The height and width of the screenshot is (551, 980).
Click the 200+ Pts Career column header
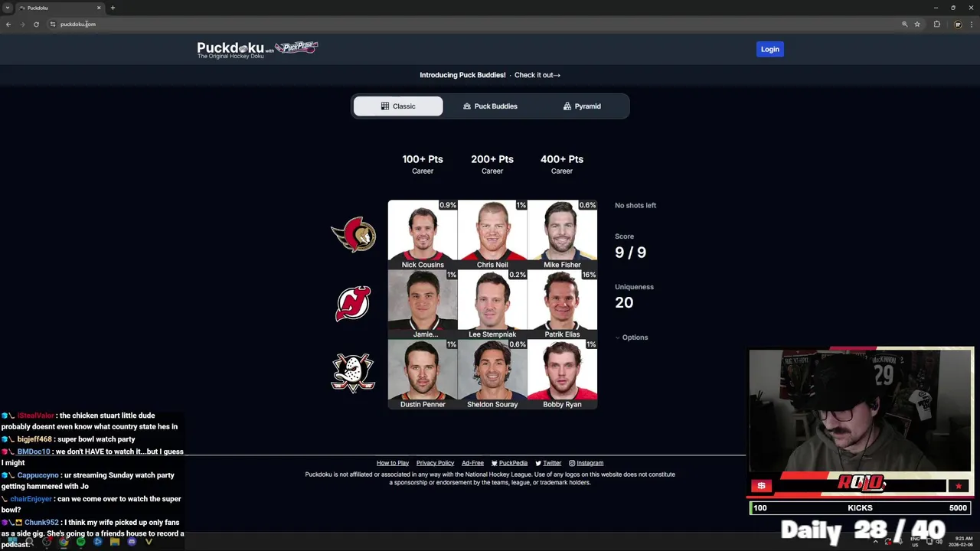click(x=492, y=164)
